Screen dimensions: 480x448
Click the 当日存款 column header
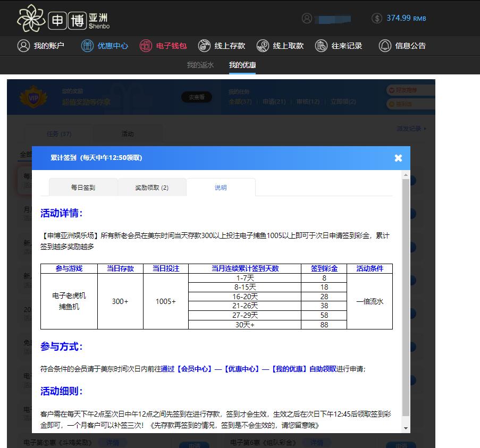click(120, 268)
